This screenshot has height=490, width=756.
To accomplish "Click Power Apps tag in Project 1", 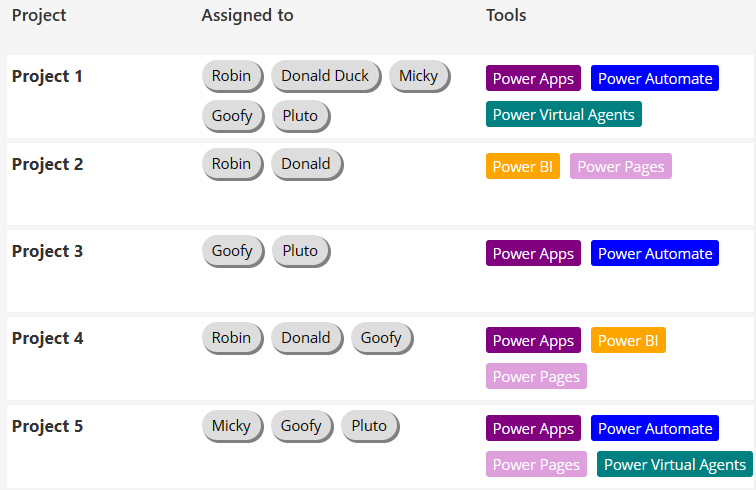I will click(x=533, y=78).
